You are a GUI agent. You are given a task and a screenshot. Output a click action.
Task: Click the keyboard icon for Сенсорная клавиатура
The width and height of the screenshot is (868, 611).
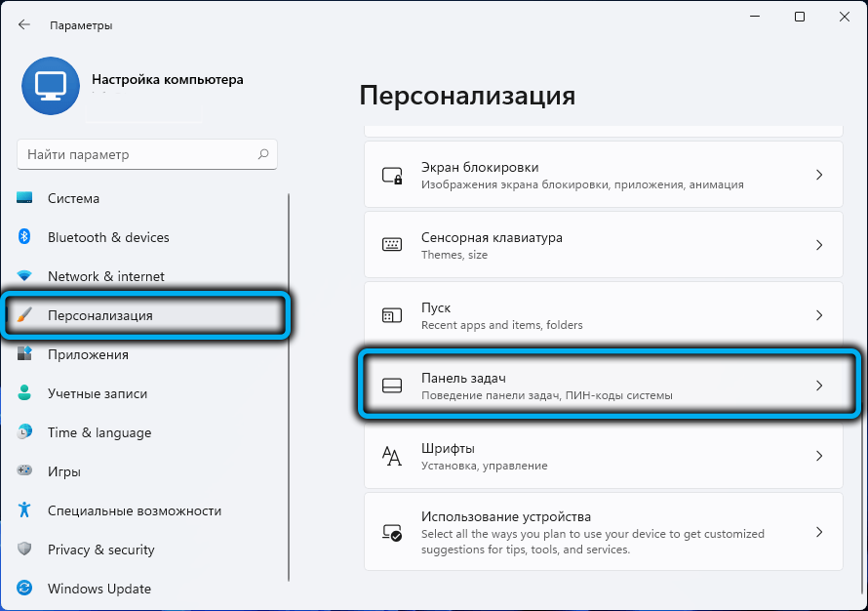coord(392,244)
